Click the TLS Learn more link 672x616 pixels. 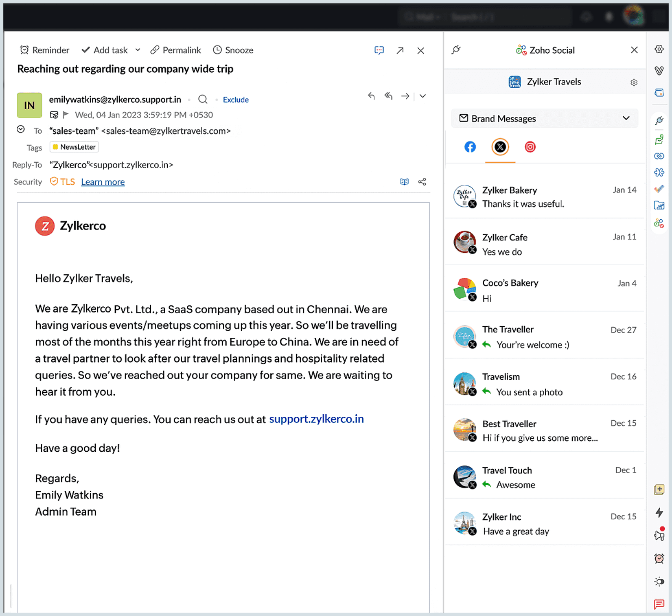click(x=103, y=182)
